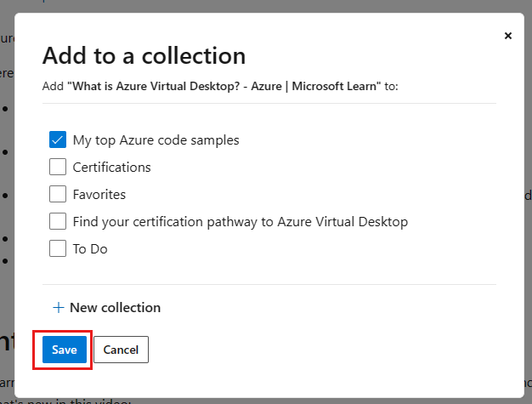Click the blue checkmark in the checked box
Viewport: 532px width, 404px height.
[x=58, y=139]
